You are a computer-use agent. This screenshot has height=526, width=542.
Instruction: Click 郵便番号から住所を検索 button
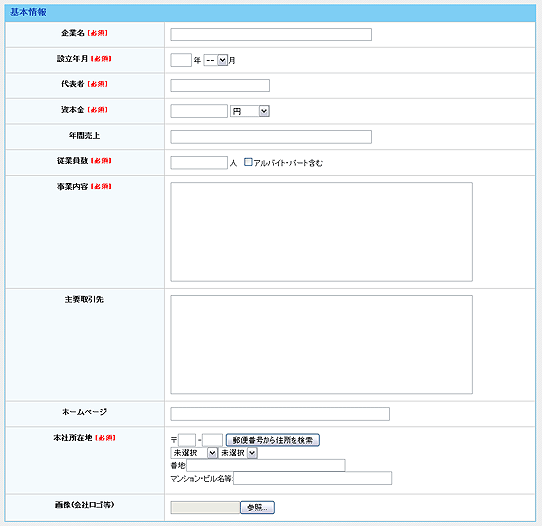tap(273, 440)
